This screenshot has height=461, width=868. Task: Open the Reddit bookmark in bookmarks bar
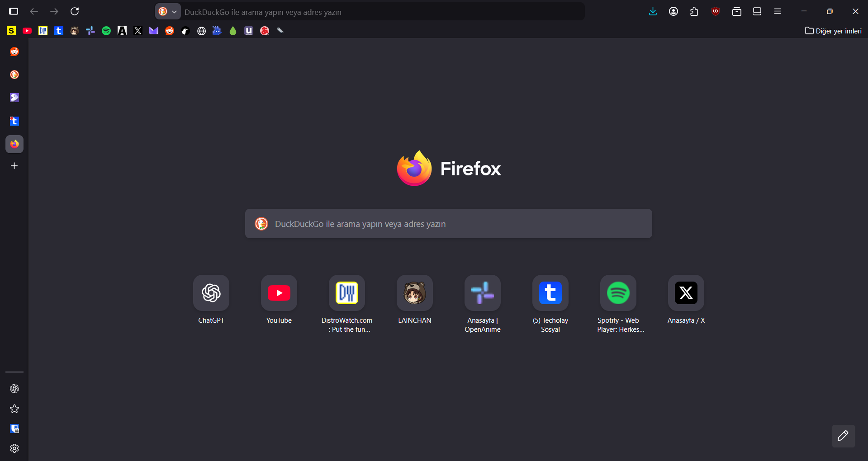click(170, 31)
